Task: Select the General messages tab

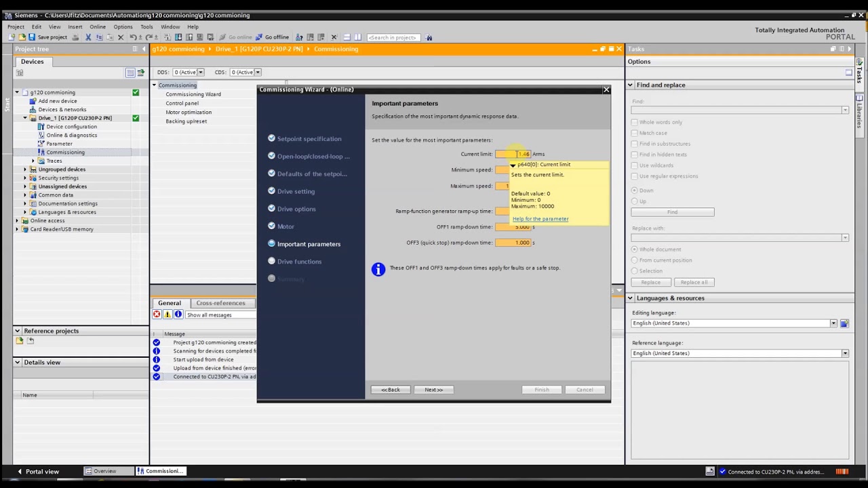Action: click(x=170, y=303)
